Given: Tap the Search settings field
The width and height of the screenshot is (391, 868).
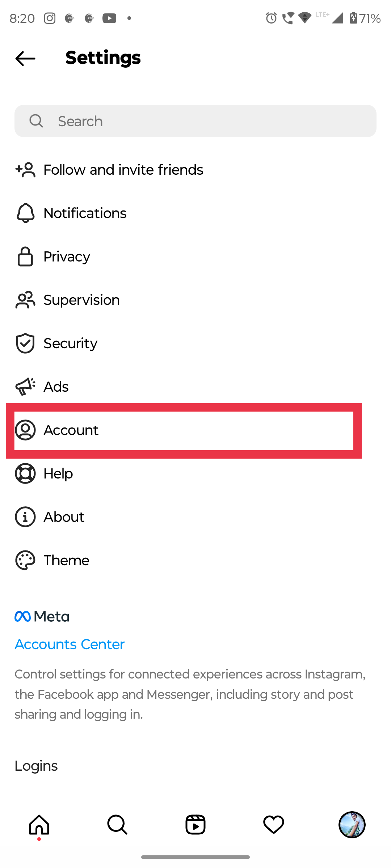Looking at the screenshot, I should point(195,121).
